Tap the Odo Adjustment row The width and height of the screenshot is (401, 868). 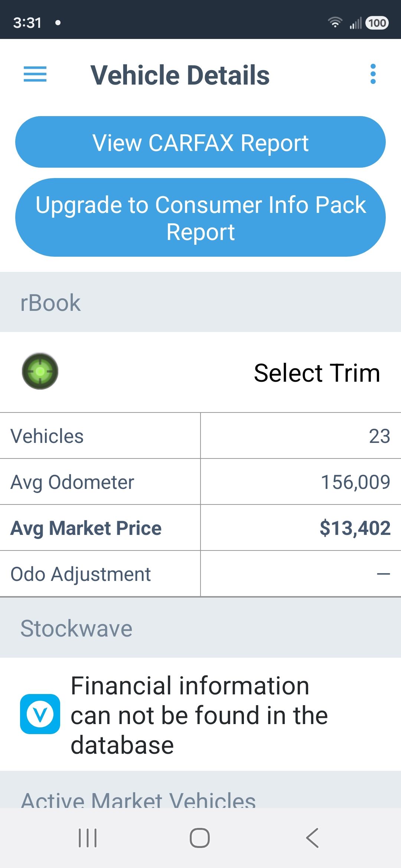click(200, 574)
